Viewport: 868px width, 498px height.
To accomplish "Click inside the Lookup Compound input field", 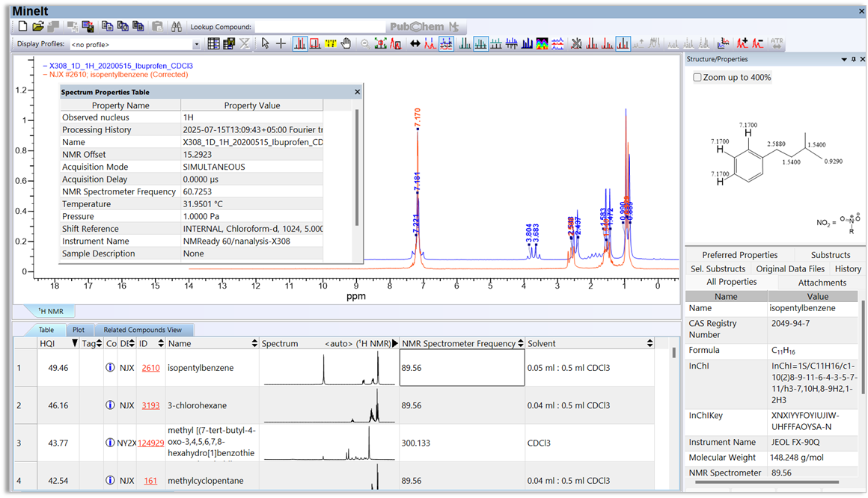I will point(322,25).
